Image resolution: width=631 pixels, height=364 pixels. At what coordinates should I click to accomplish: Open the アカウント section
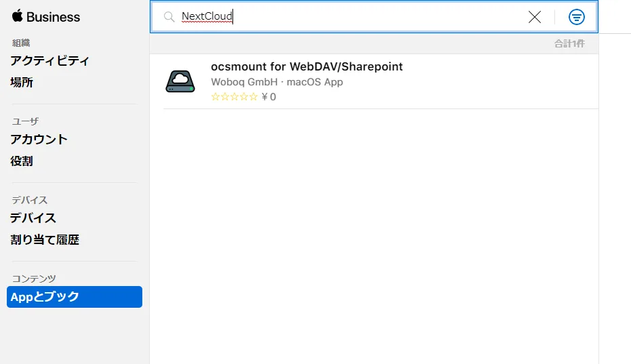tap(39, 139)
